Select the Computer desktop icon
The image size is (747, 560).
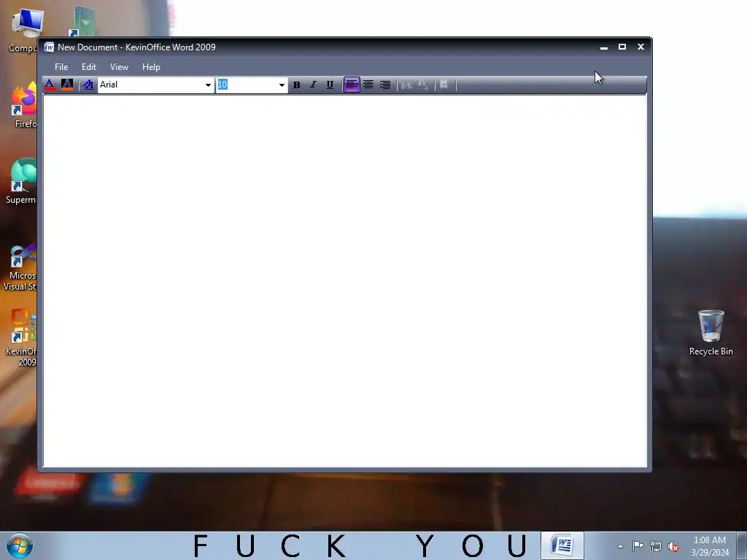tap(24, 29)
